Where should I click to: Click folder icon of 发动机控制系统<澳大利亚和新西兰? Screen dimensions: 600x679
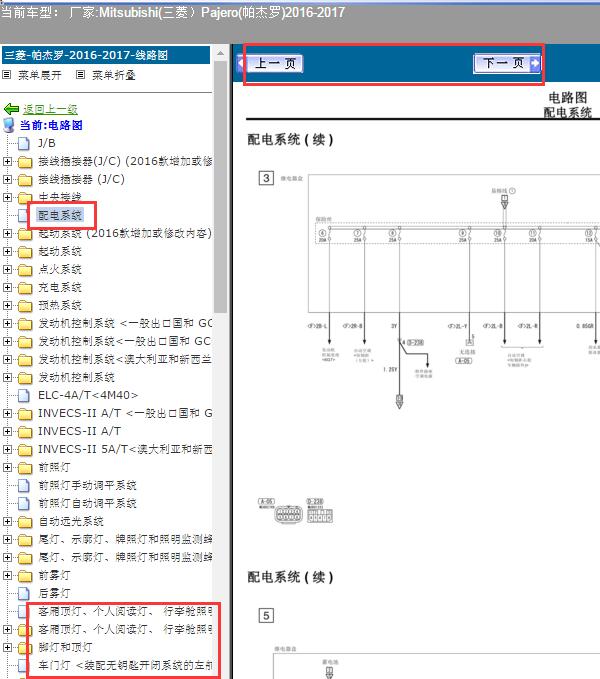tap(25, 360)
